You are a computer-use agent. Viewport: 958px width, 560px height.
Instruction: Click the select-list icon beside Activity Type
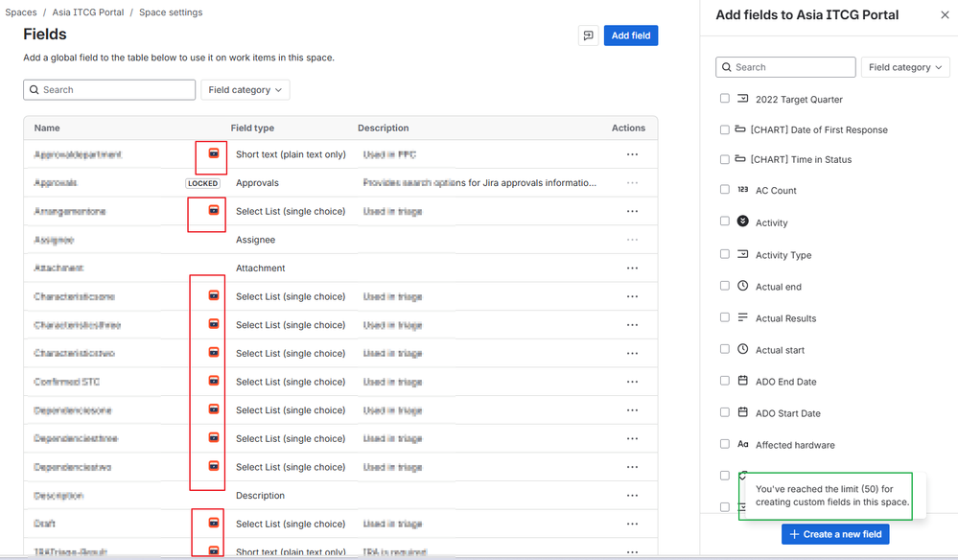743,254
